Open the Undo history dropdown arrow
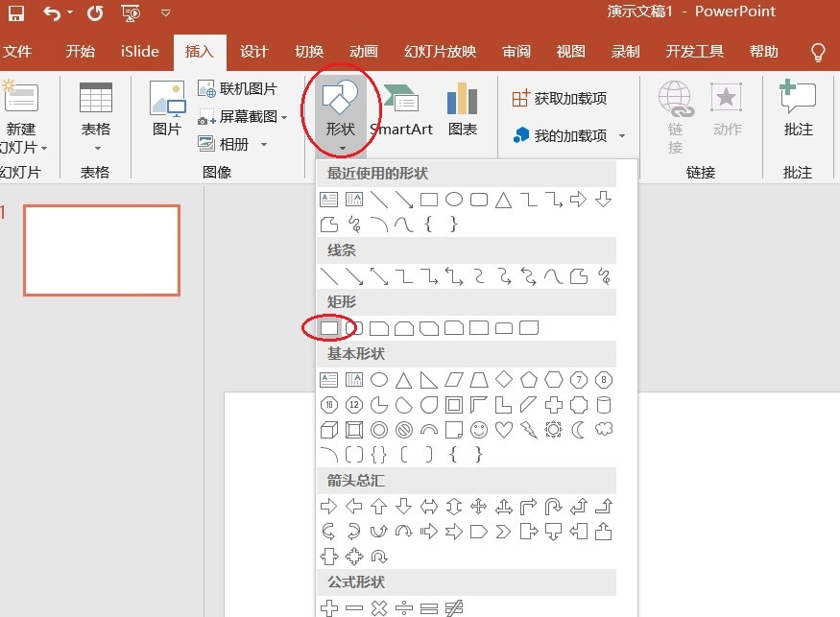Viewport: 840px width, 617px height. click(70, 12)
